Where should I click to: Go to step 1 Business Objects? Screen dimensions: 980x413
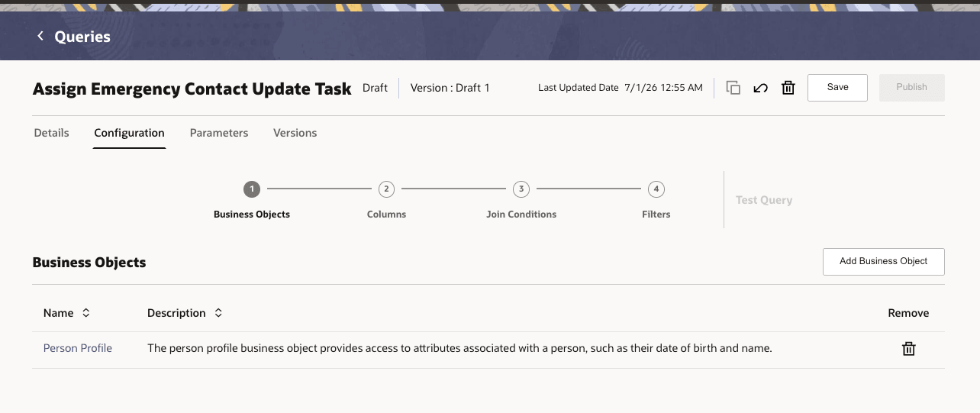[x=252, y=189]
